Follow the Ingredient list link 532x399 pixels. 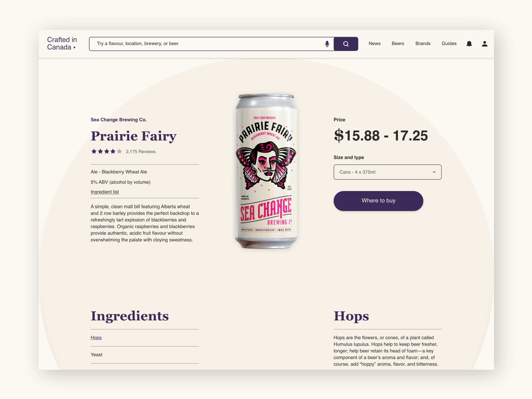click(105, 192)
